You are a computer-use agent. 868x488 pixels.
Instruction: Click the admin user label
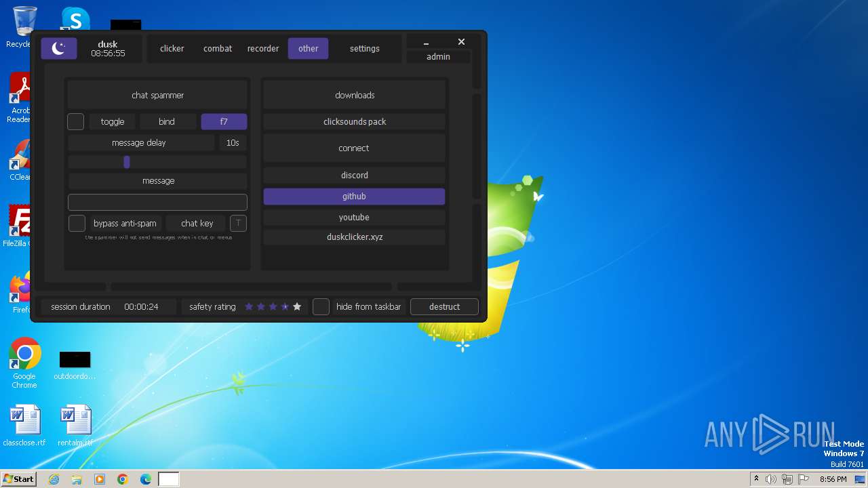pyautogui.click(x=438, y=56)
